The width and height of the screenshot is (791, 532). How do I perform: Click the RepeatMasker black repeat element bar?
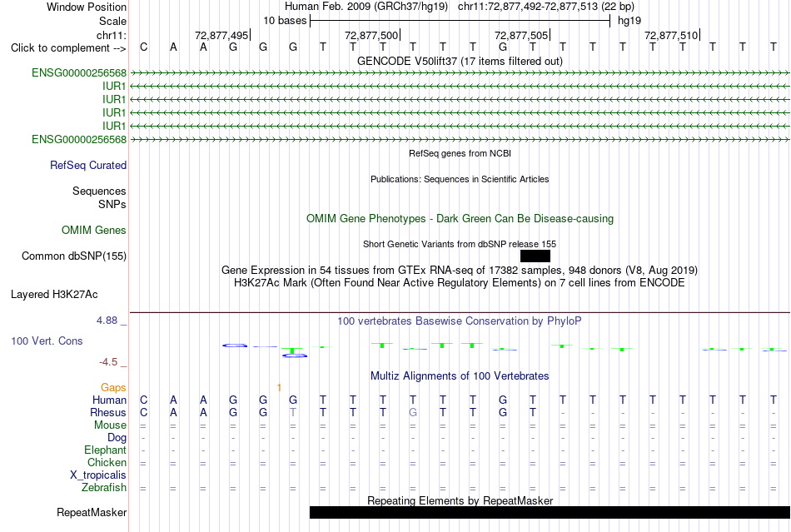pyautogui.click(x=550, y=512)
